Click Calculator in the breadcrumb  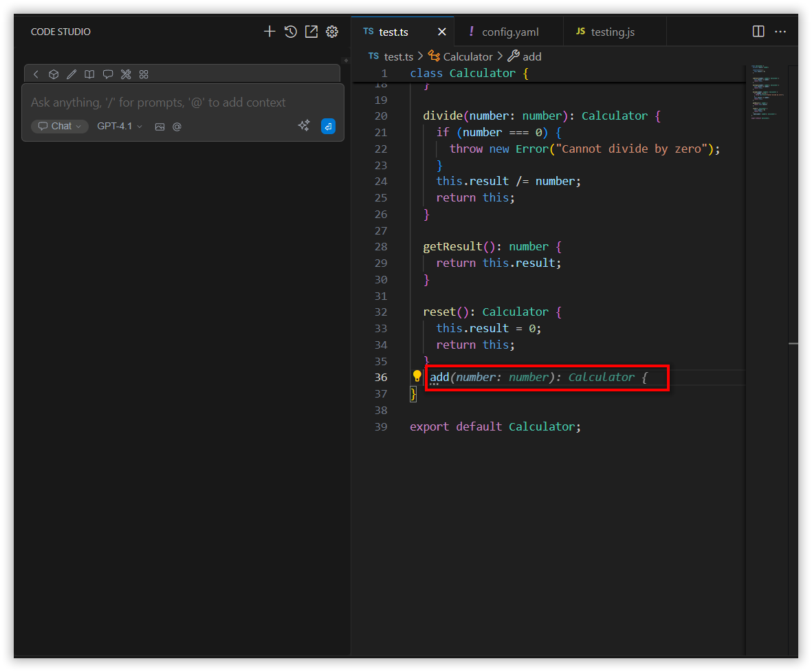(x=468, y=56)
